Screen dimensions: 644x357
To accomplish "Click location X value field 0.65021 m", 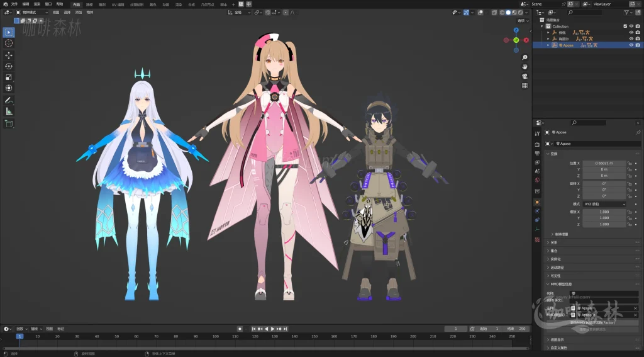I will point(604,163).
